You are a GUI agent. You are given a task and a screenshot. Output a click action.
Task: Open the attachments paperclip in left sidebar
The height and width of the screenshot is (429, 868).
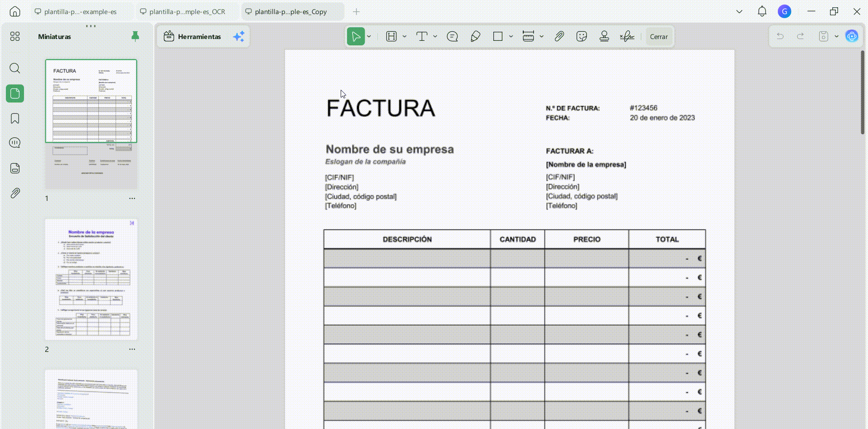15,193
